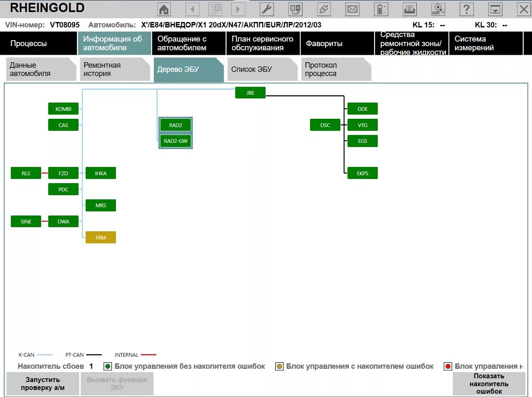Select the JBE control unit node
Image resolution: width=532 pixels, height=397 pixels.
(250, 93)
